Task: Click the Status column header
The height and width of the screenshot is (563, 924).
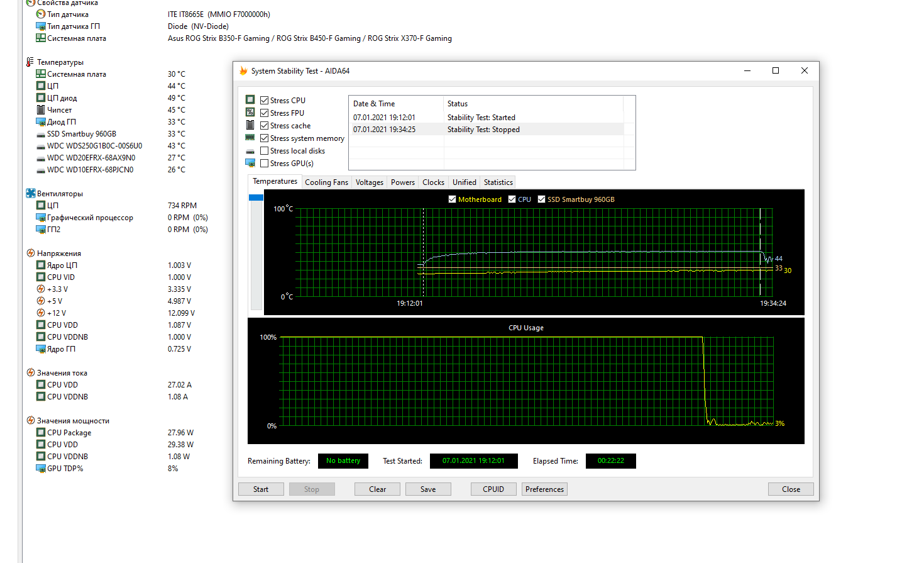Action: (x=534, y=104)
